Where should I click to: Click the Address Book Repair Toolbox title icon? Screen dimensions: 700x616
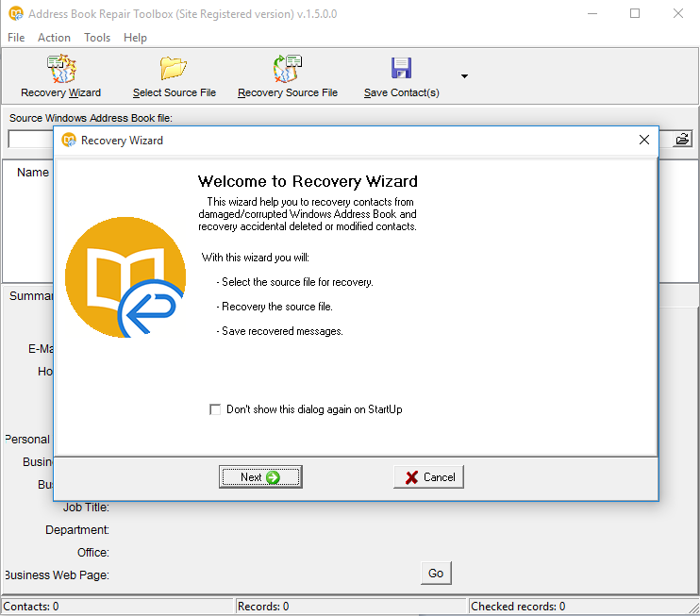point(15,14)
